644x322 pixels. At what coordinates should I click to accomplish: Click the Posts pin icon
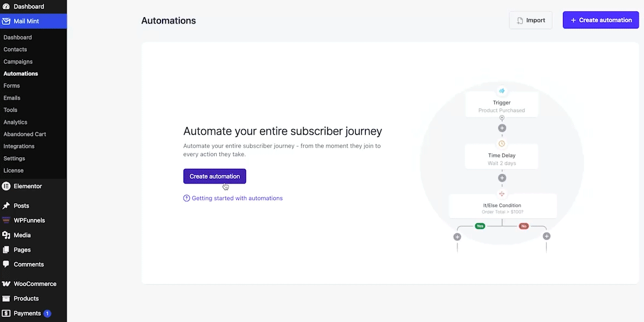coord(6,206)
